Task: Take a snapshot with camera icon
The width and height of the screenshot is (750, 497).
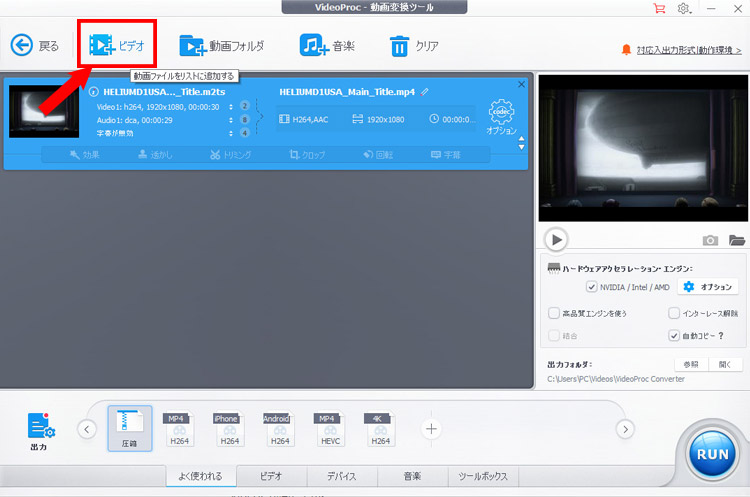Action: click(710, 240)
